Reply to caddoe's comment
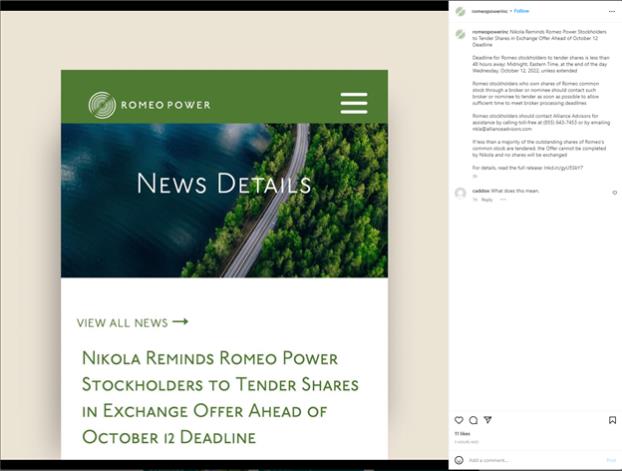622x471 pixels. pyautogui.click(x=487, y=199)
